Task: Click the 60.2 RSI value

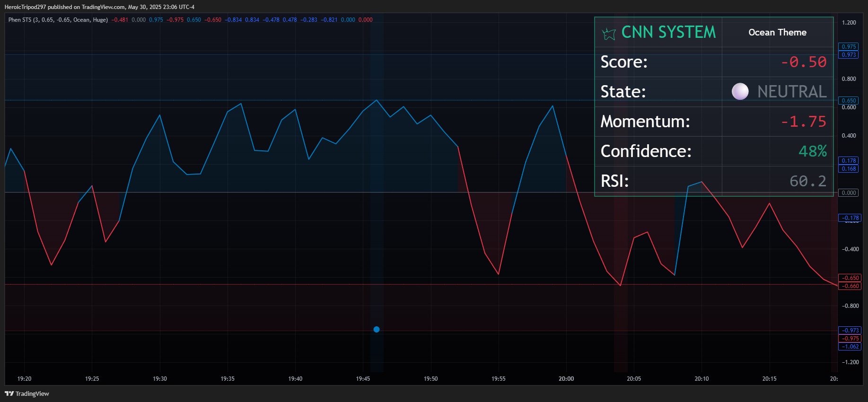Action: 808,181
